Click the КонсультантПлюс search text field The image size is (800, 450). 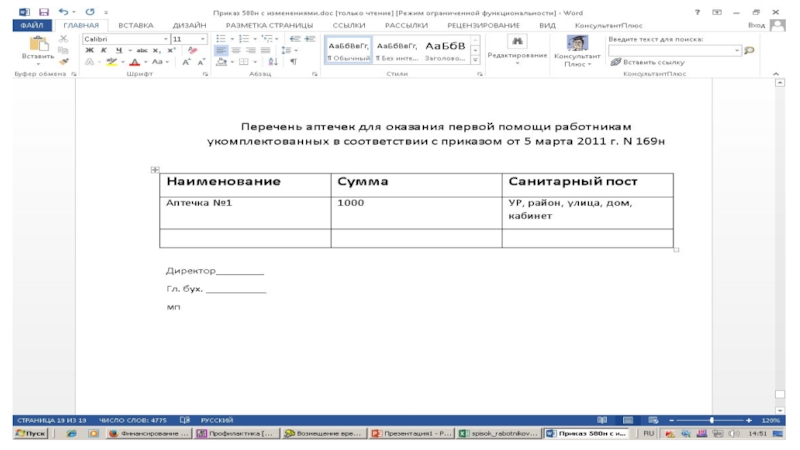[x=670, y=49]
